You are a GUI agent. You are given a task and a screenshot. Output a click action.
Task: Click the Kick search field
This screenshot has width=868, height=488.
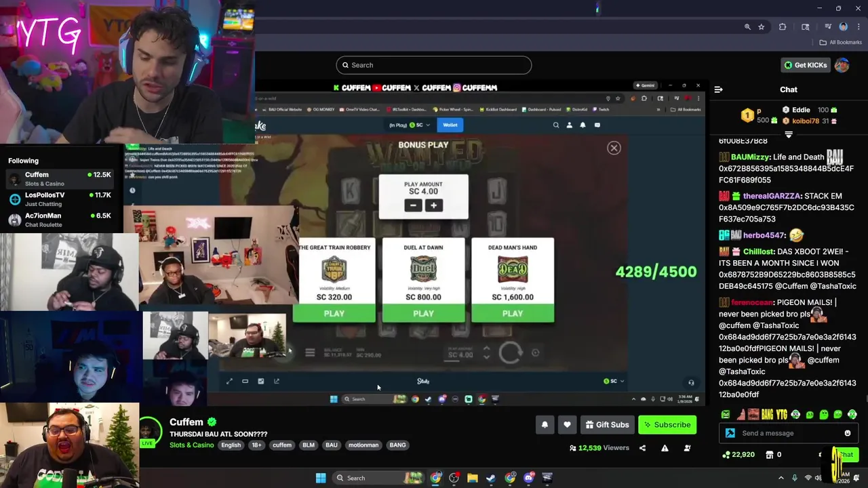(x=434, y=65)
